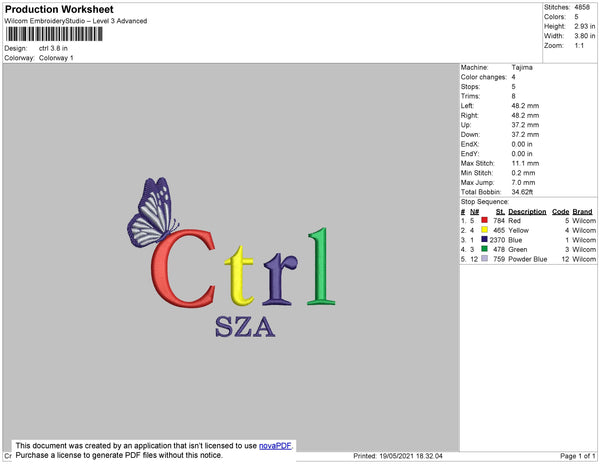600x464 pixels.
Task: Select the Yellow description in row 2
Action: coord(518,230)
